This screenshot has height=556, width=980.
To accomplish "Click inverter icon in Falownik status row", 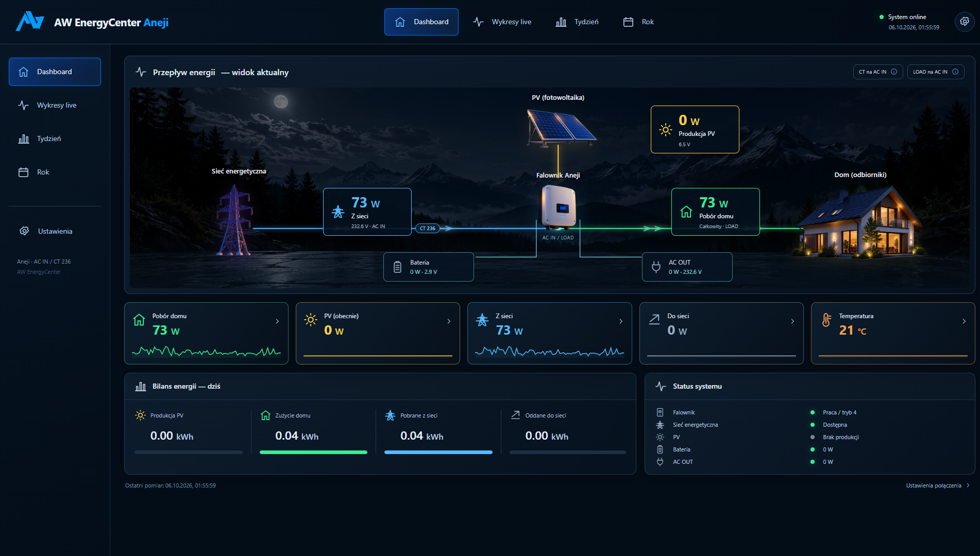I will [660, 412].
